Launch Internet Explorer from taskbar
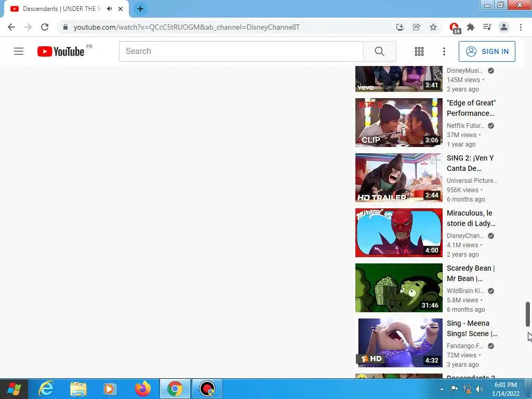The height and width of the screenshot is (399, 532). (x=46, y=389)
